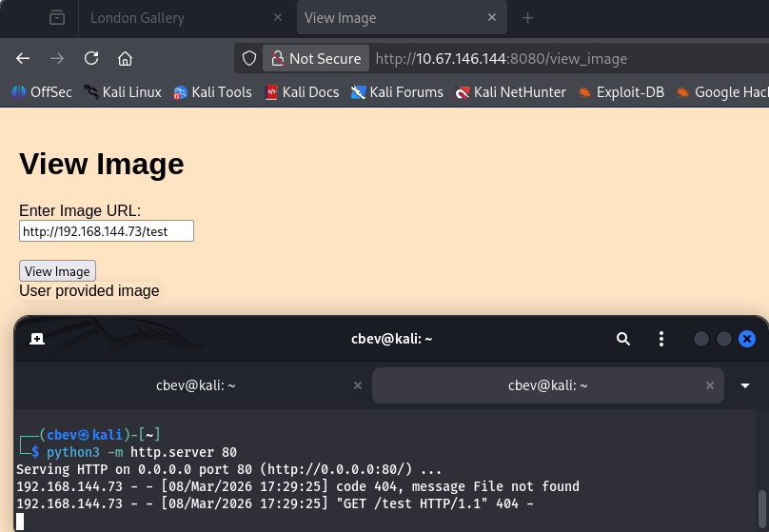Add a new terminal tab

36,339
